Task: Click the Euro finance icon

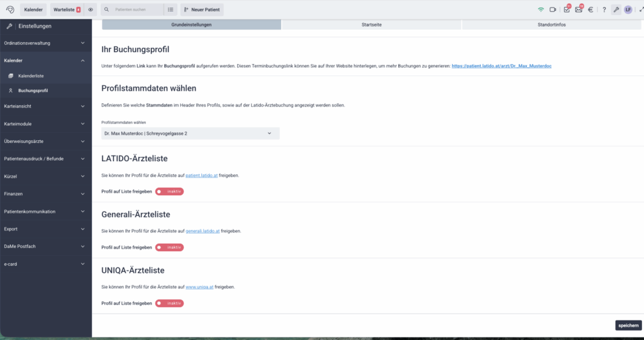Action: 591,9
